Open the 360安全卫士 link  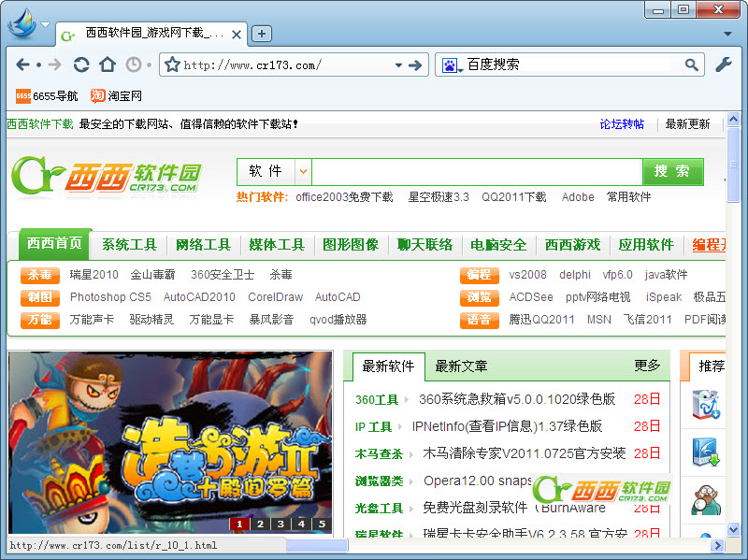click(x=223, y=275)
